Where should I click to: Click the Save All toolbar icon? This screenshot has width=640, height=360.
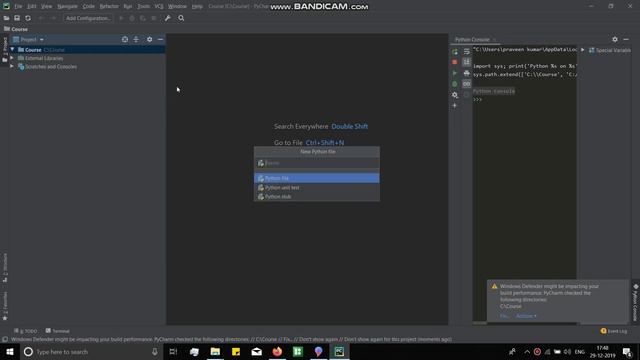17,18
